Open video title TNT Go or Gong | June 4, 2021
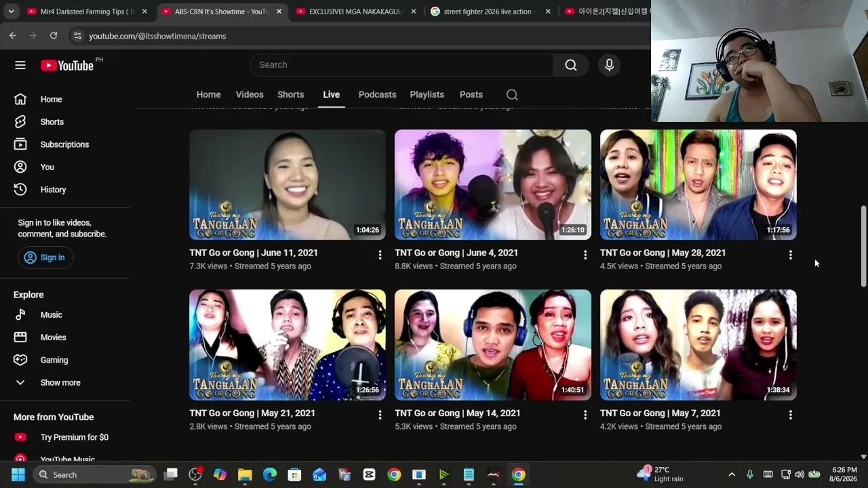 click(x=456, y=253)
